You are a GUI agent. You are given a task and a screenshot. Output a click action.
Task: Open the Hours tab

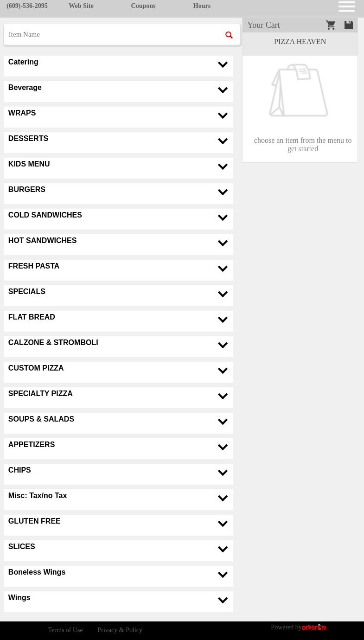202,6
